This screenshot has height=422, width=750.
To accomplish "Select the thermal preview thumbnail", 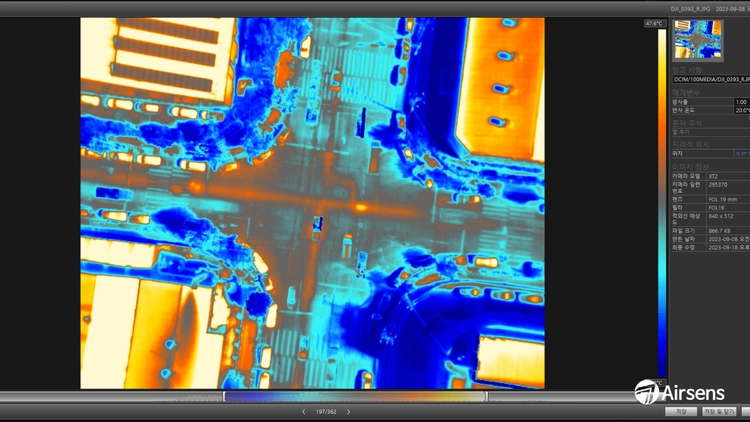I will coord(697,40).
